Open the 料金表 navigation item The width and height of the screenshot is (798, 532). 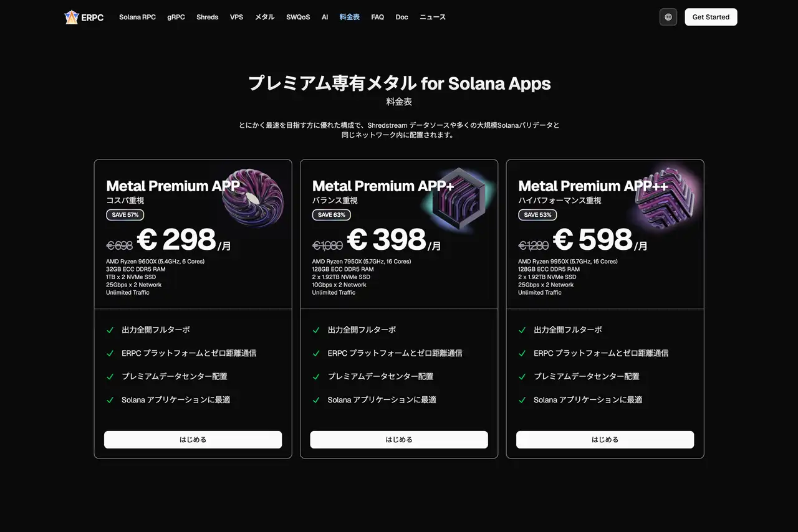point(349,17)
